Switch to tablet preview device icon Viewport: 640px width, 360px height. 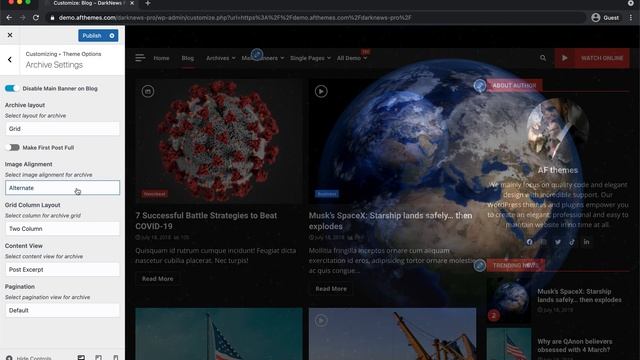[x=98, y=358]
